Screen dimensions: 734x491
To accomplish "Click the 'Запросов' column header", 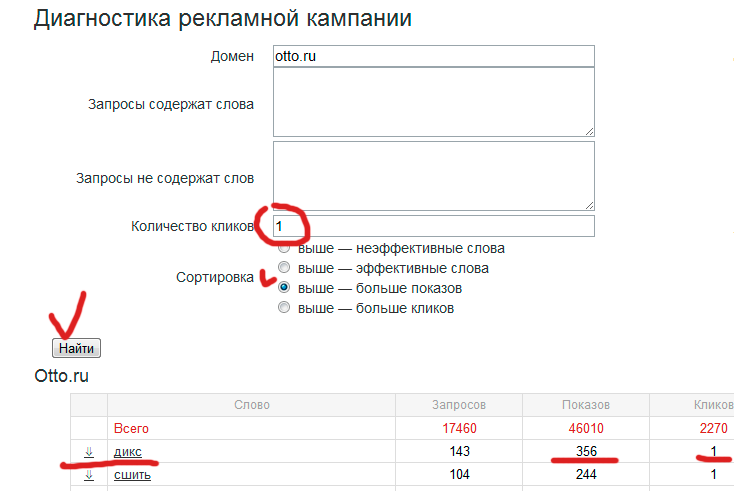I will (x=459, y=405).
